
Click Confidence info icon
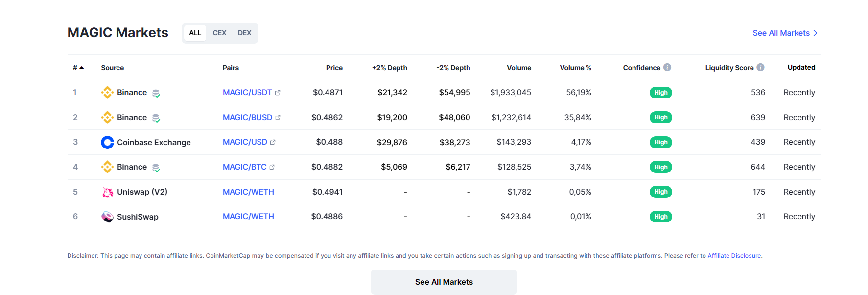click(667, 67)
